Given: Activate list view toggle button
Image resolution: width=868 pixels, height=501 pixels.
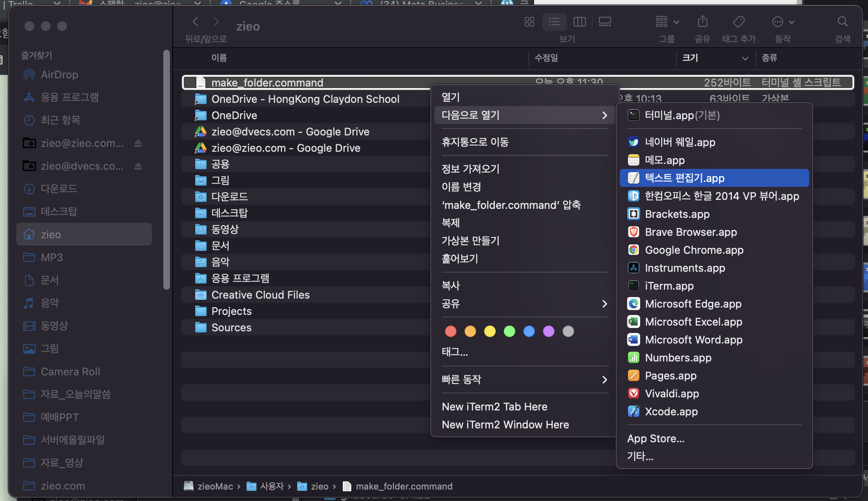Looking at the screenshot, I should point(554,22).
